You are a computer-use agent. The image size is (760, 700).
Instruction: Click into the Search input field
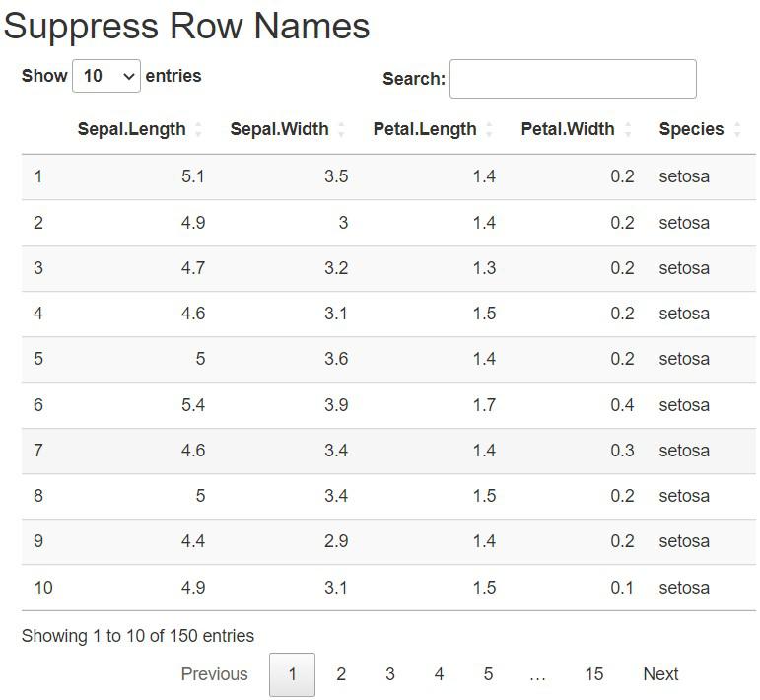[573, 79]
